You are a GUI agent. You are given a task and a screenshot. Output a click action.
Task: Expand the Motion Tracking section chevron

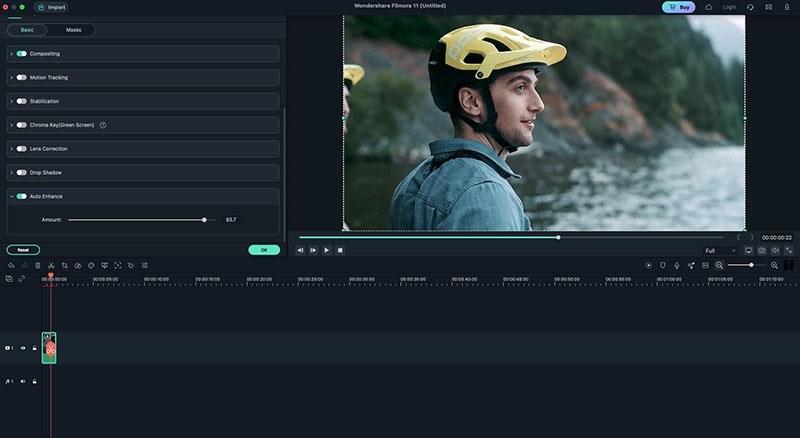coord(12,78)
